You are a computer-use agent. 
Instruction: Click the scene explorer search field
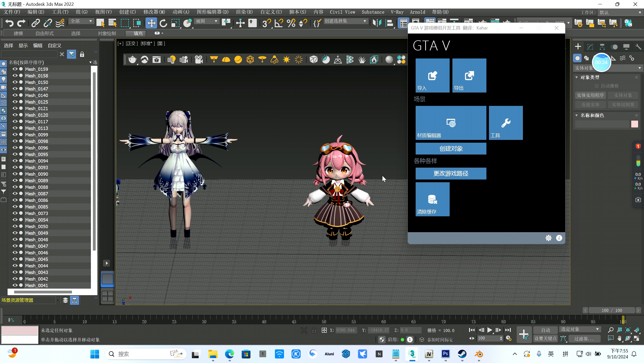pyautogui.click(x=29, y=54)
